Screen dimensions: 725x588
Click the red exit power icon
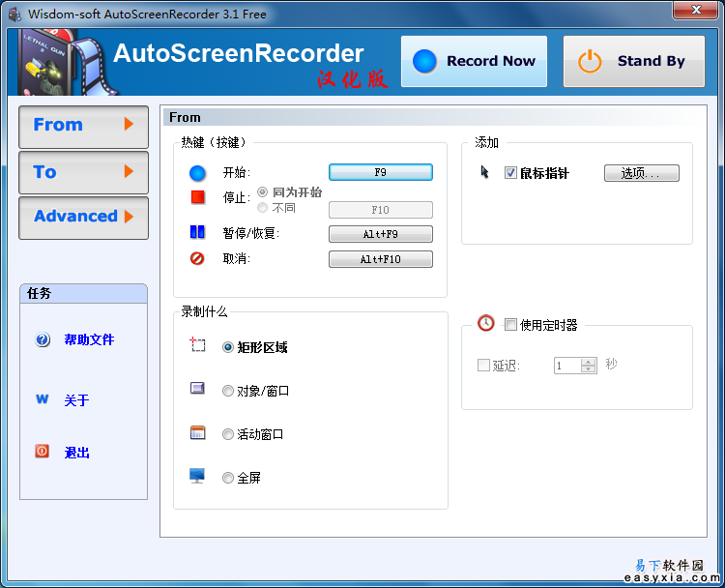tap(43, 451)
